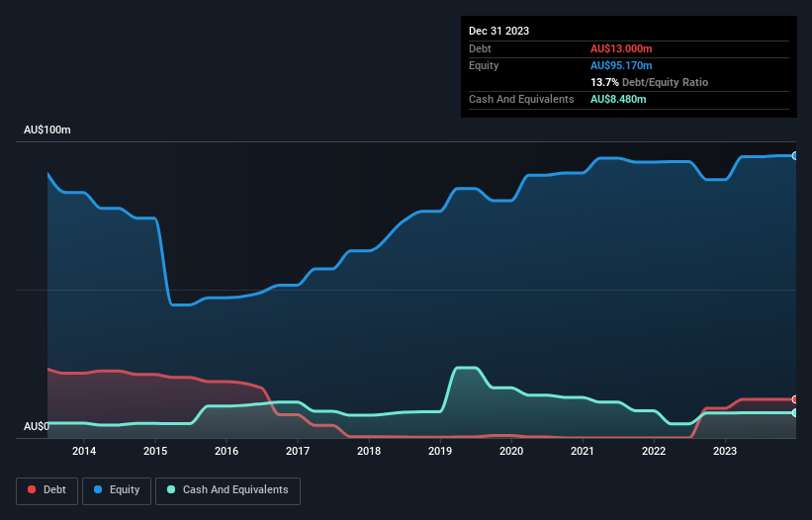The width and height of the screenshot is (812, 520).
Task: Click the 2017 x-axis label
Action: [298, 451]
